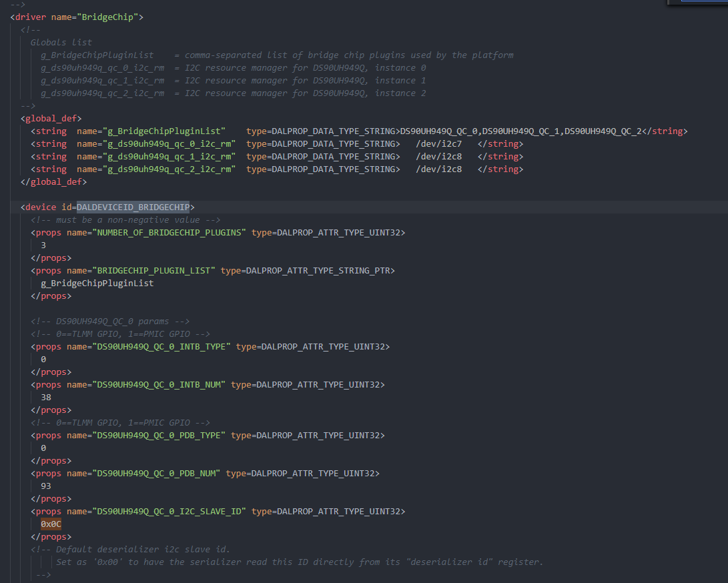Click the DS90UH949Q_QC_0_INTB_TYPE property name
This screenshot has height=583, width=728.
[164, 347]
